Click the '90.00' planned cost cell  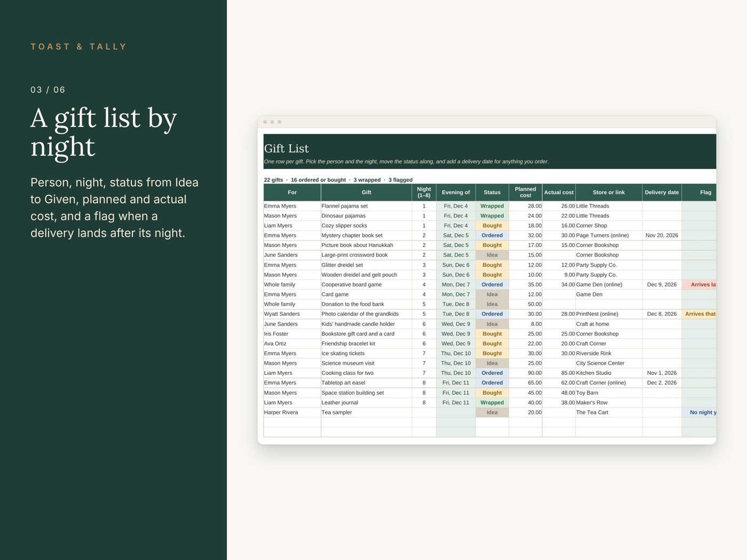point(526,373)
